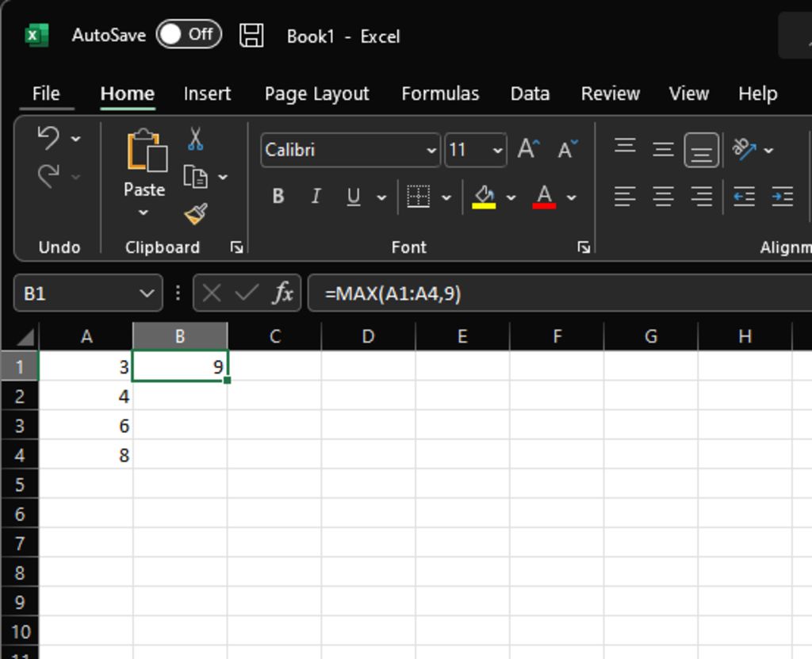Toggle AutoSave switch on
This screenshot has height=659, width=812.
coord(189,35)
